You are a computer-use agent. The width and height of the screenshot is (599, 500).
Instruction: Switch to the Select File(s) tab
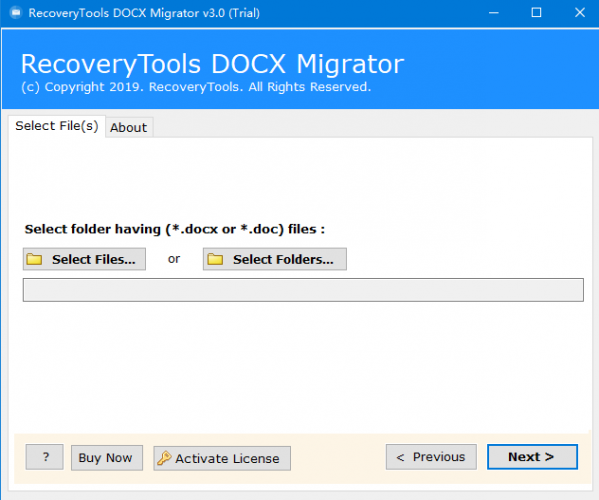point(57,126)
